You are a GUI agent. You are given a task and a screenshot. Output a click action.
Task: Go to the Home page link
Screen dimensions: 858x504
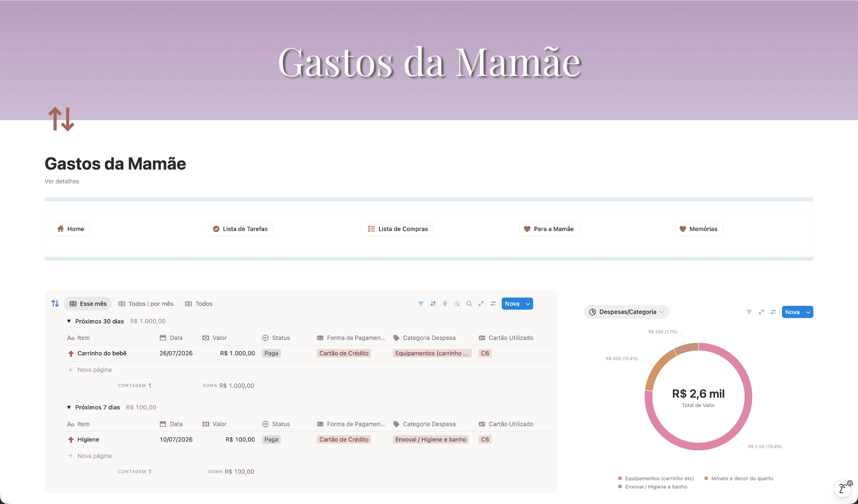tap(71, 229)
